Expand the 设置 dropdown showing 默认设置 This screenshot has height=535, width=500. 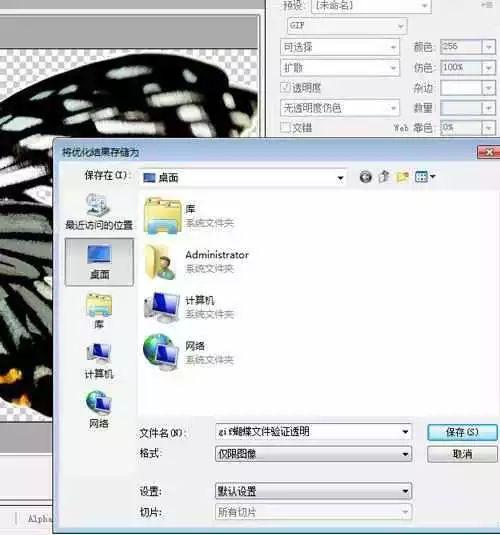coord(313,491)
